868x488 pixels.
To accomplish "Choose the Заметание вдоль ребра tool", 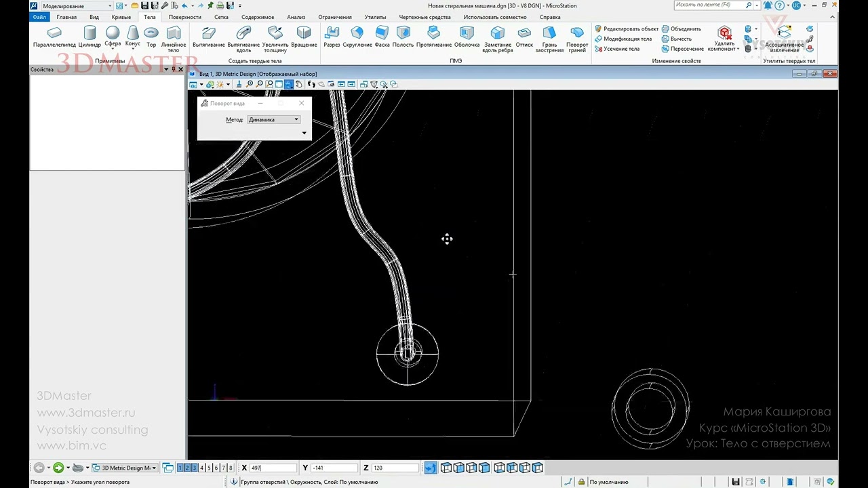I will coord(498,39).
